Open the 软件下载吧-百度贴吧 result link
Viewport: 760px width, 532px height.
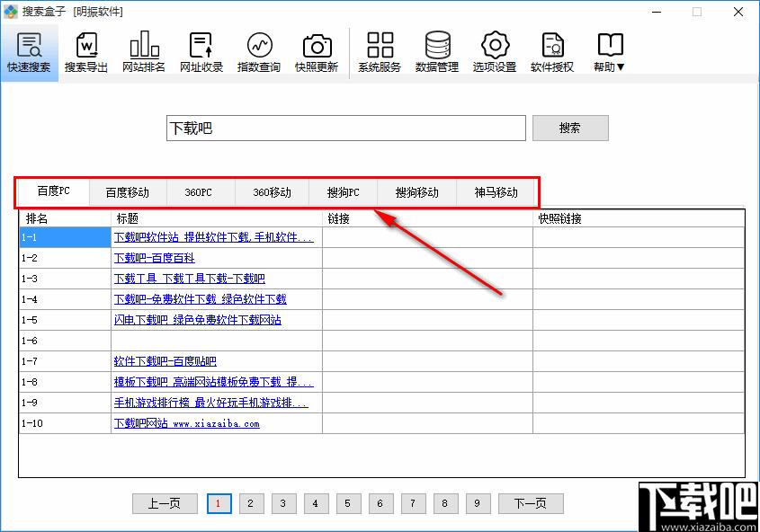click(165, 361)
